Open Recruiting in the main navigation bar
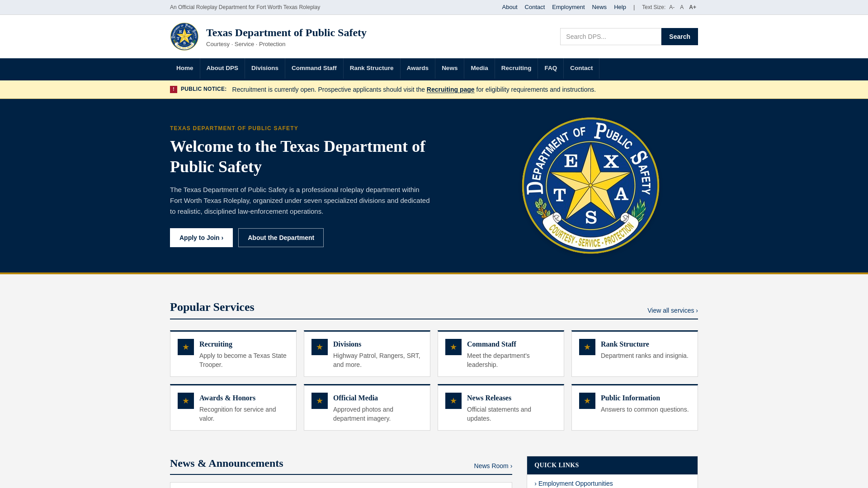The width and height of the screenshot is (868, 488). point(516,68)
